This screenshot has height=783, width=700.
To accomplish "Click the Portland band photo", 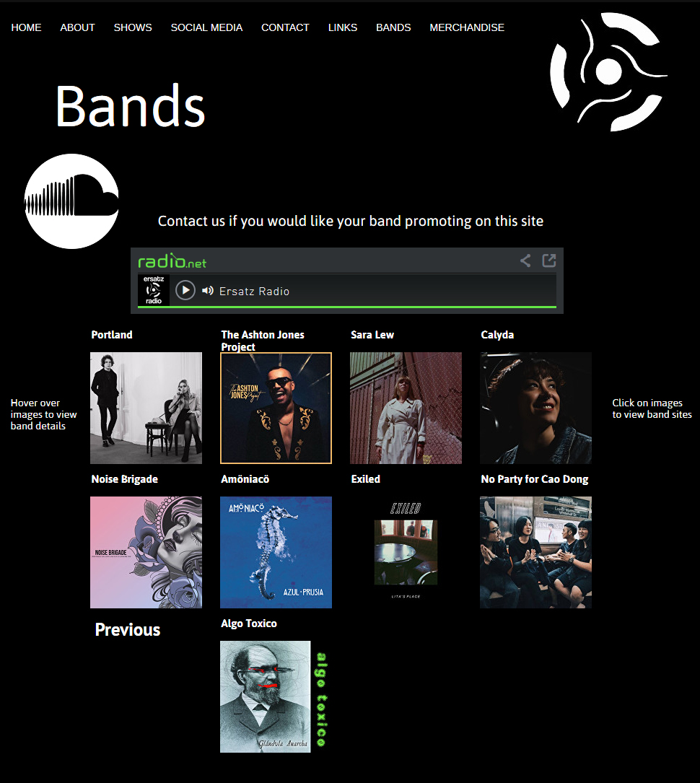I will [146, 408].
